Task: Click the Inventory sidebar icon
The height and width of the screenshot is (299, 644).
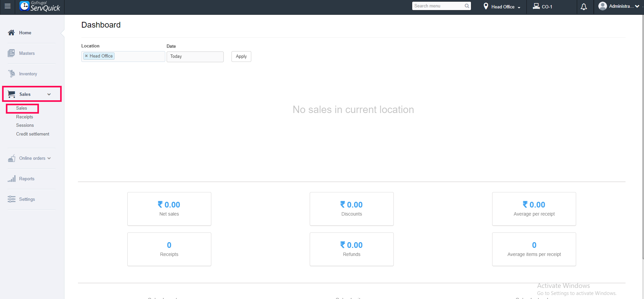Action: [x=11, y=74]
